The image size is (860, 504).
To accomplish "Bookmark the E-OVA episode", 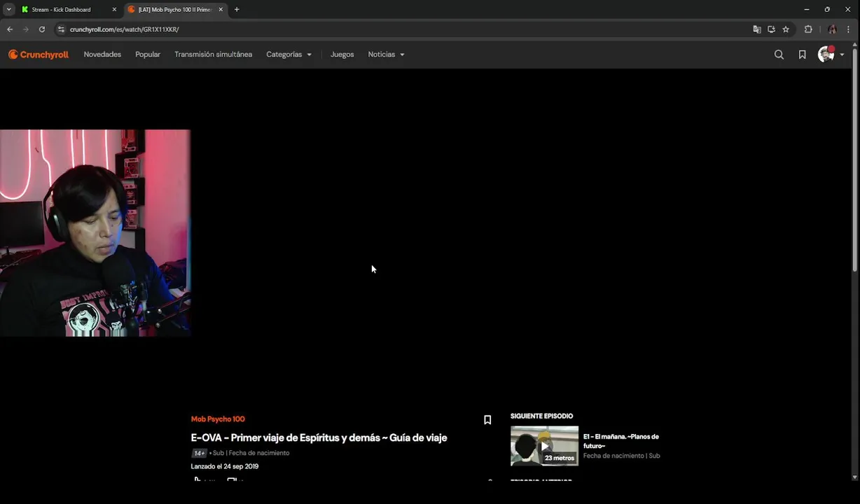I will (487, 420).
